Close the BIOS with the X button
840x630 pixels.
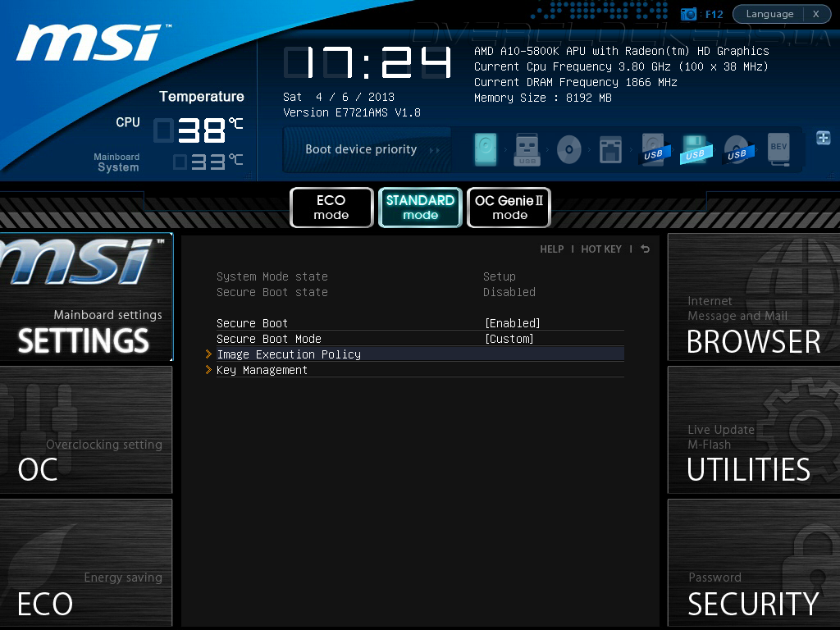pyautogui.click(x=816, y=14)
